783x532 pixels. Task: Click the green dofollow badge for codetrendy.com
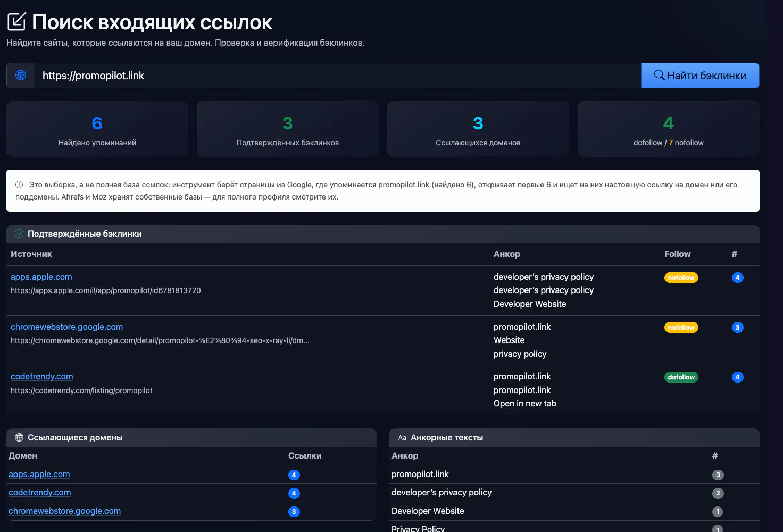coord(681,377)
